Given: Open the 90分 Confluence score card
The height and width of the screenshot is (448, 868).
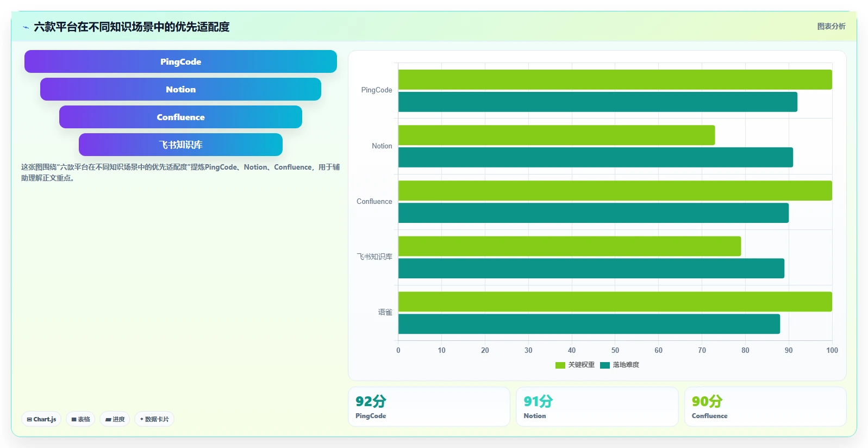Looking at the screenshot, I should coord(765,407).
